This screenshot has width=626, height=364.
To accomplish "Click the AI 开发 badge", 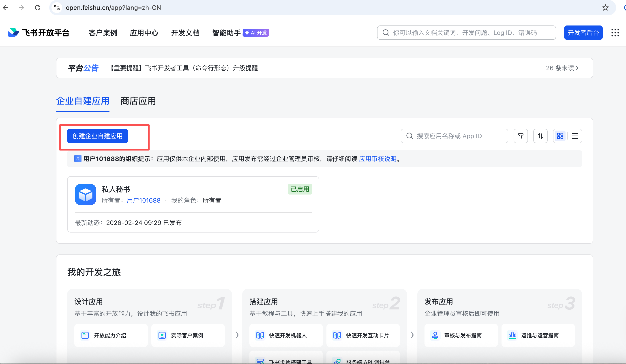I will (256, 32).
